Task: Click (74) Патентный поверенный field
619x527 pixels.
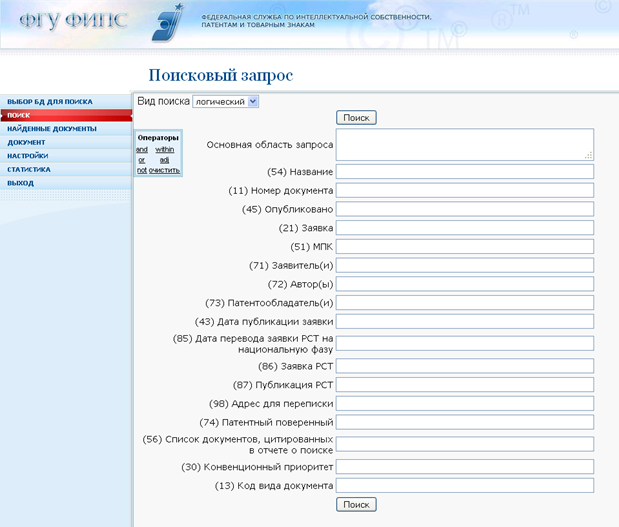Action: point(465,422)
